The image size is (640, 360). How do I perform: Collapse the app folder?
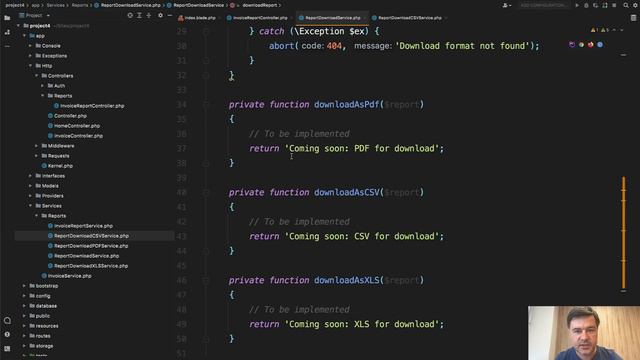tap(24, 36)
